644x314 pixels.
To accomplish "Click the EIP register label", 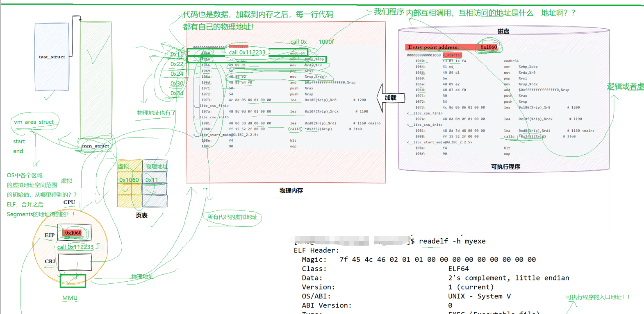I will point(50,235).
